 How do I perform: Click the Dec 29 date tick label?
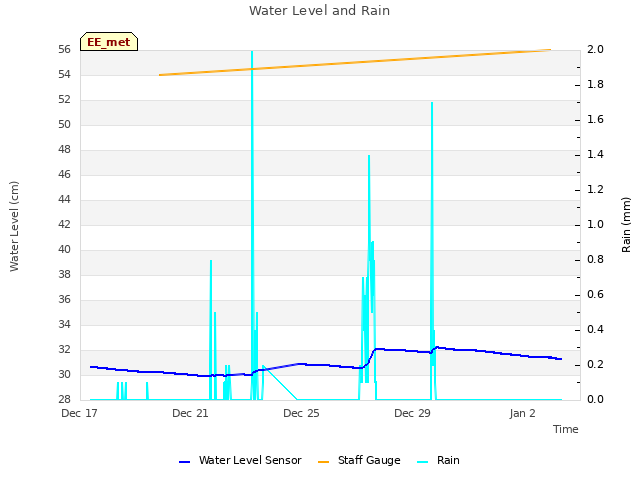[412, 413]
